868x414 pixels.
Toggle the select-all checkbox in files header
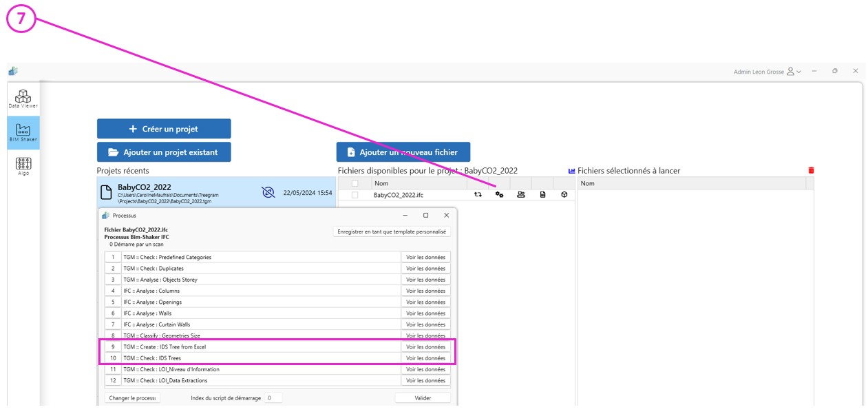tap(355, 183)
